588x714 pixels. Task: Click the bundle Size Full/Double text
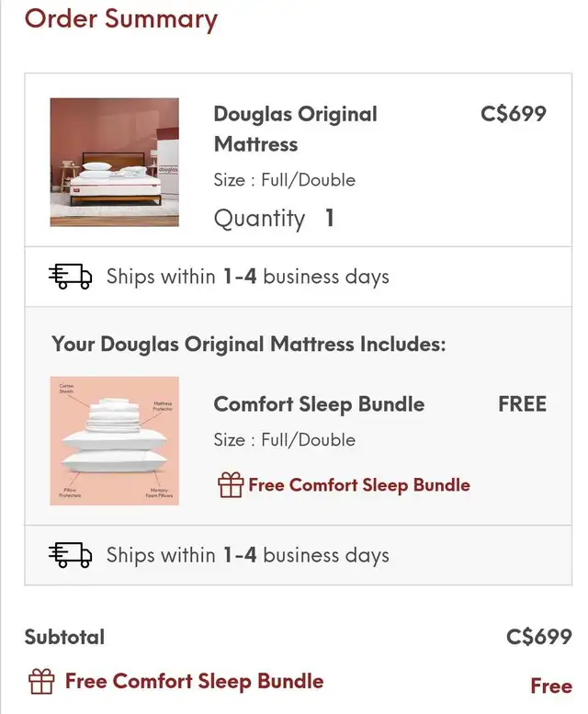[x=285, y=440]
